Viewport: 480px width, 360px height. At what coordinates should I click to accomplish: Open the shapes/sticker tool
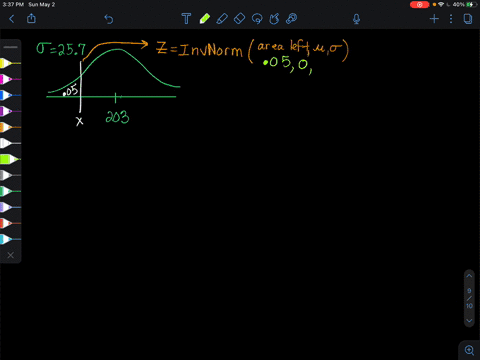[x=274, y=19]
